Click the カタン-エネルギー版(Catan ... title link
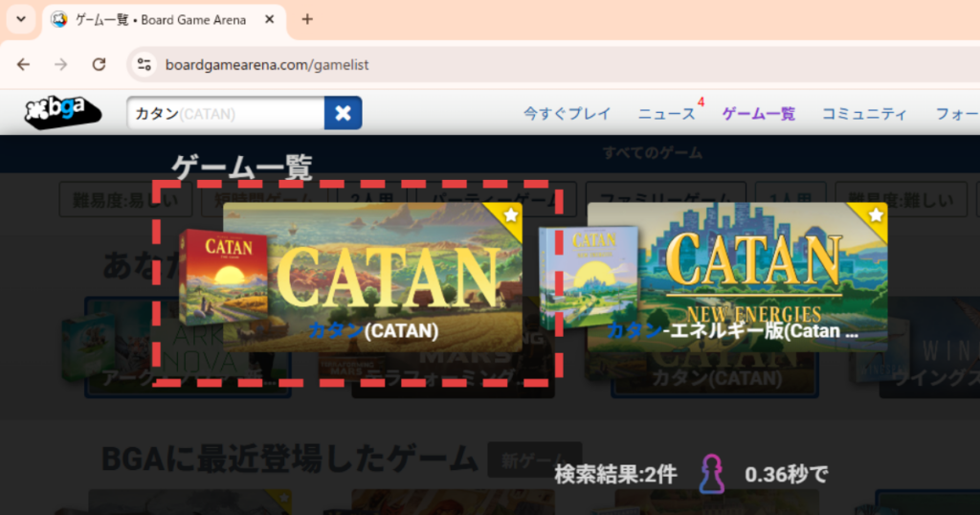980x515 pixels. (732, 330)
